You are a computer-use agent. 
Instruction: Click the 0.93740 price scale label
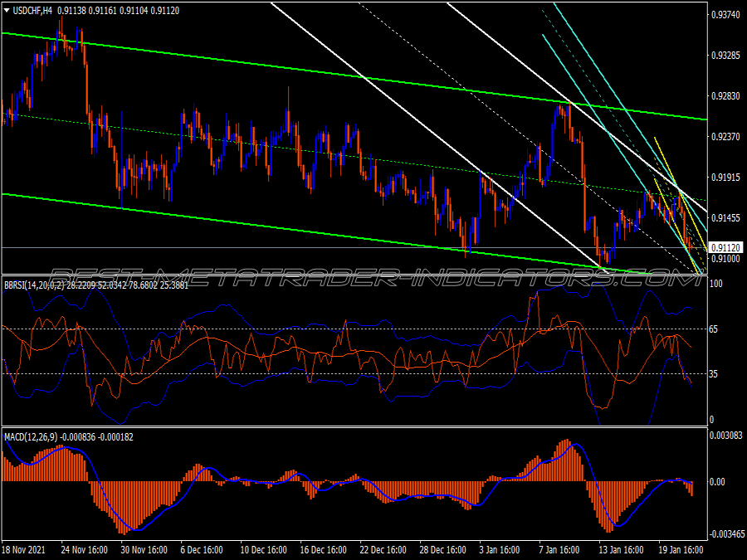pos(725,15)
